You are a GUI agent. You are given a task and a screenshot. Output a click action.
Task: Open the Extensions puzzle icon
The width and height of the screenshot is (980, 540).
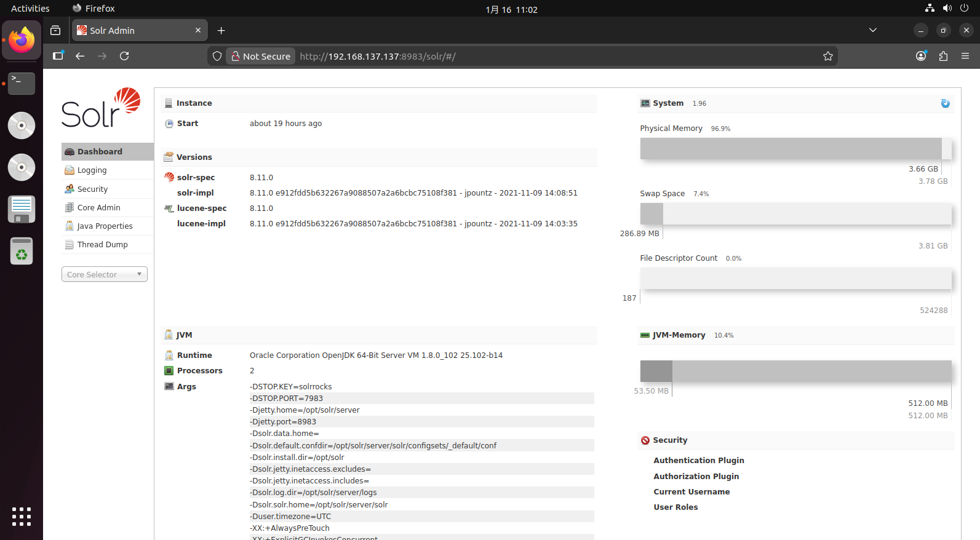click(943, 56)
